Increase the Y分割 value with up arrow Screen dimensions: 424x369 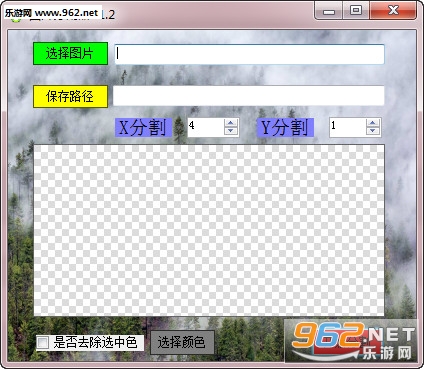pos(373,123)
